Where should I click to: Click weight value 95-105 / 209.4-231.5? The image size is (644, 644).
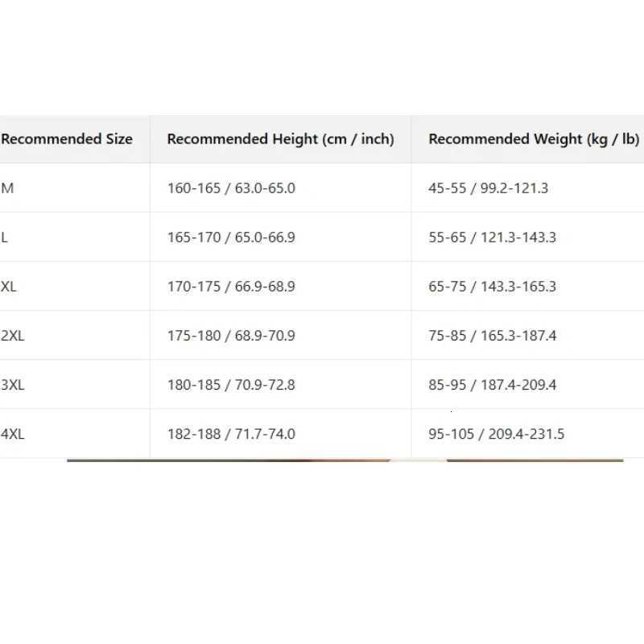[x=496, y=434]
